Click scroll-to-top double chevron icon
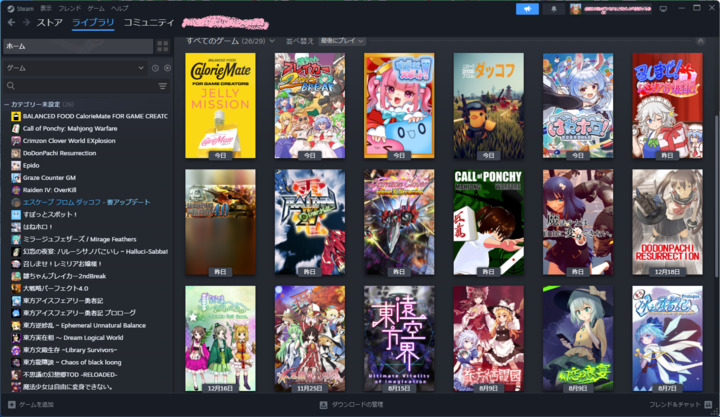Viewport: 720px width, 417px height. [x=700, y=41]
